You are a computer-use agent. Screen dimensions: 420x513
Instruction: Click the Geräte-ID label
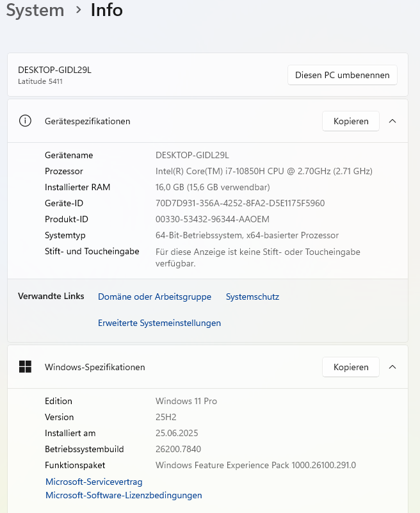click(64, 203)
